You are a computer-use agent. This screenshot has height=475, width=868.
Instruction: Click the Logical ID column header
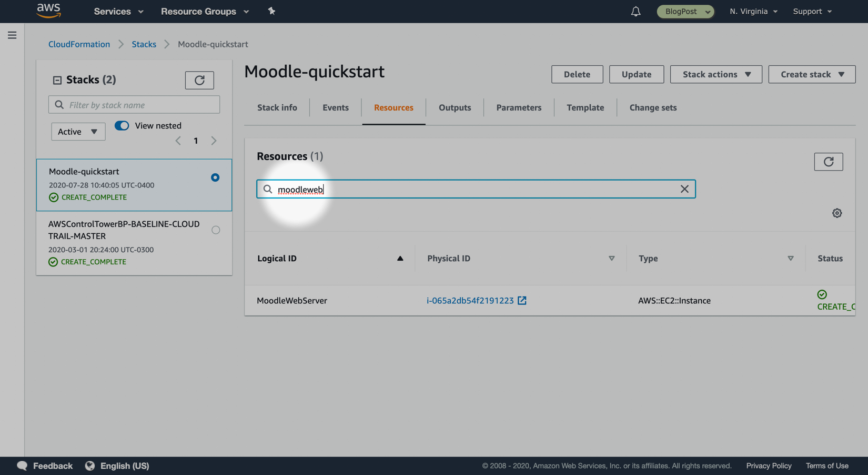pyautogui.click(x=277, y=259)
